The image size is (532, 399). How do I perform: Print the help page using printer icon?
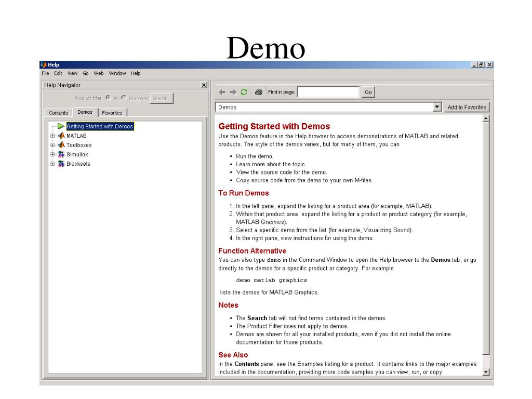click(259, 92)
